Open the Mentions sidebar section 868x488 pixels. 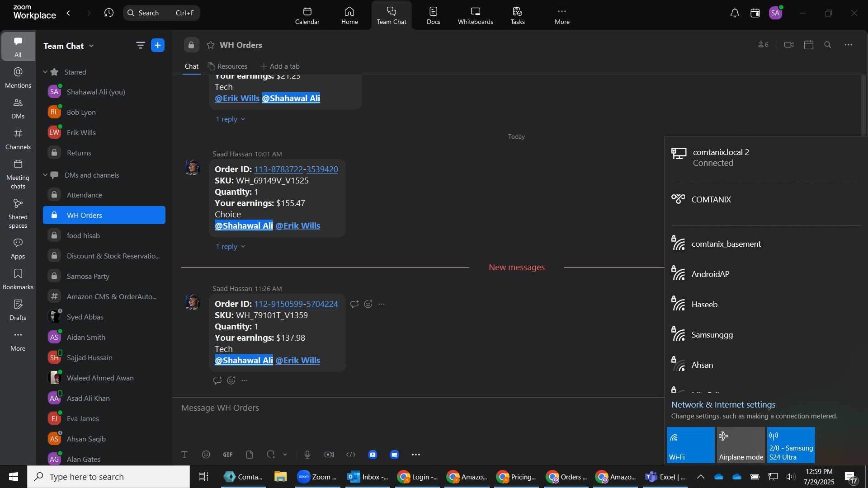pyautogui.click(x=18, y=77)
